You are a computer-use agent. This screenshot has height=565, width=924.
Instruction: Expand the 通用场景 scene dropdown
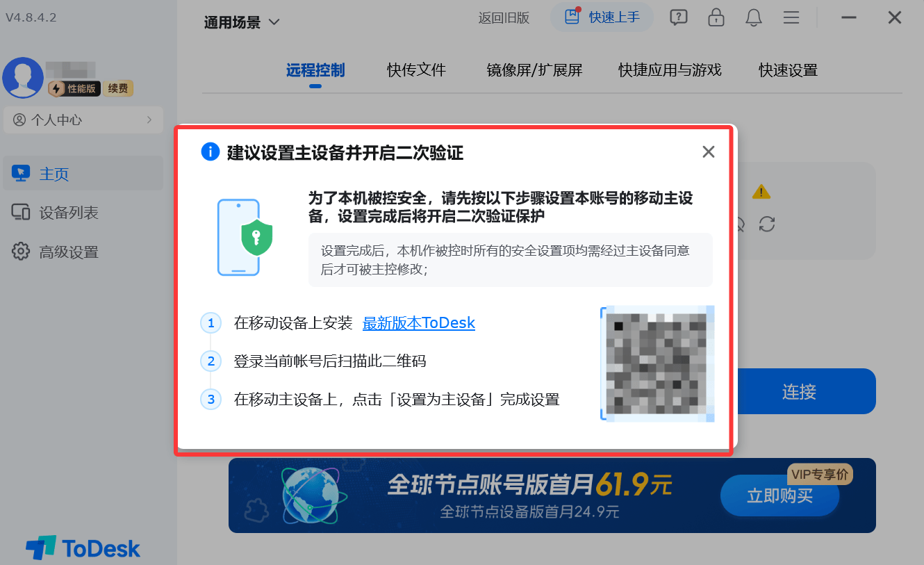pyautogui.click(x=242, y=22)
